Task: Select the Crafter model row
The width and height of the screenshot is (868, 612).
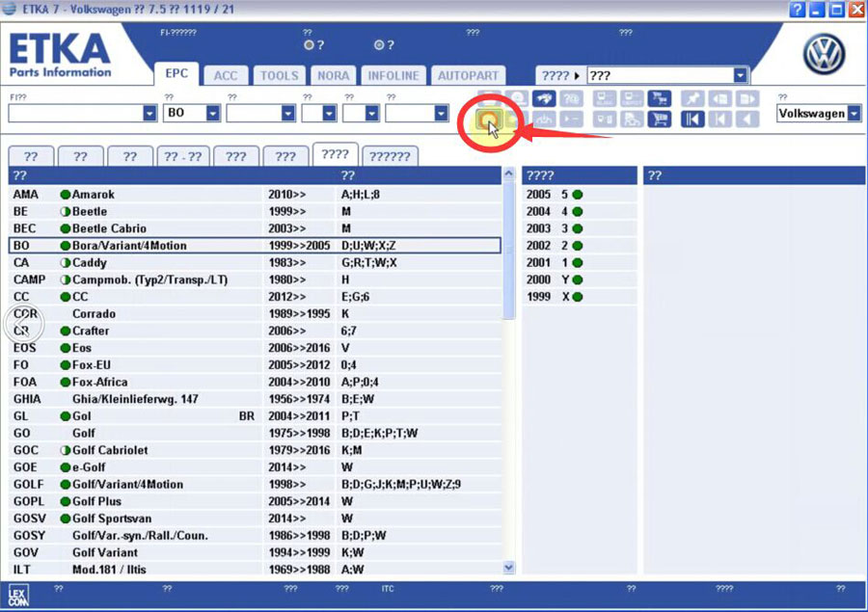Action: point(255,331)
